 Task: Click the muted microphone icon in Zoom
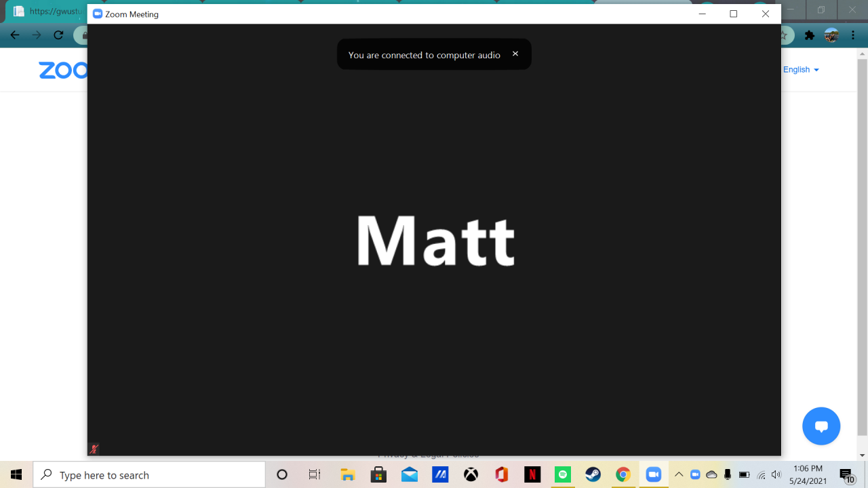94,449
